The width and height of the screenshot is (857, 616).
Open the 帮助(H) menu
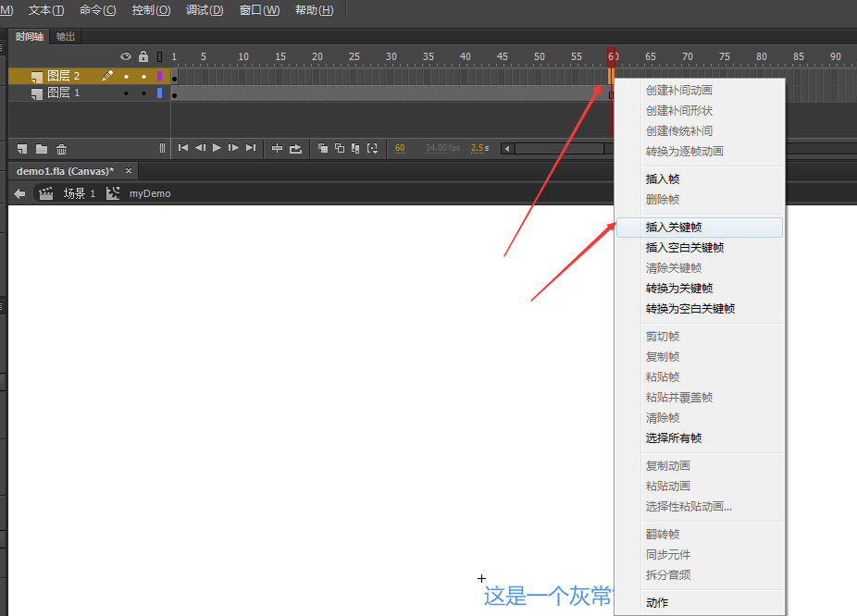coord(315,10)
